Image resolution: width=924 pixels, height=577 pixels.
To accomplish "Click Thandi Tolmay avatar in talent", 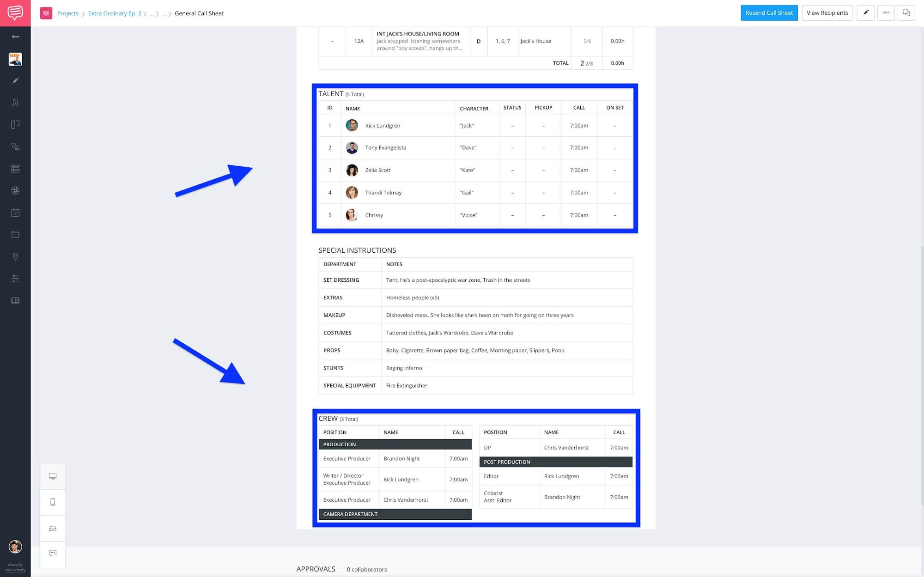I will pos(352,193).
